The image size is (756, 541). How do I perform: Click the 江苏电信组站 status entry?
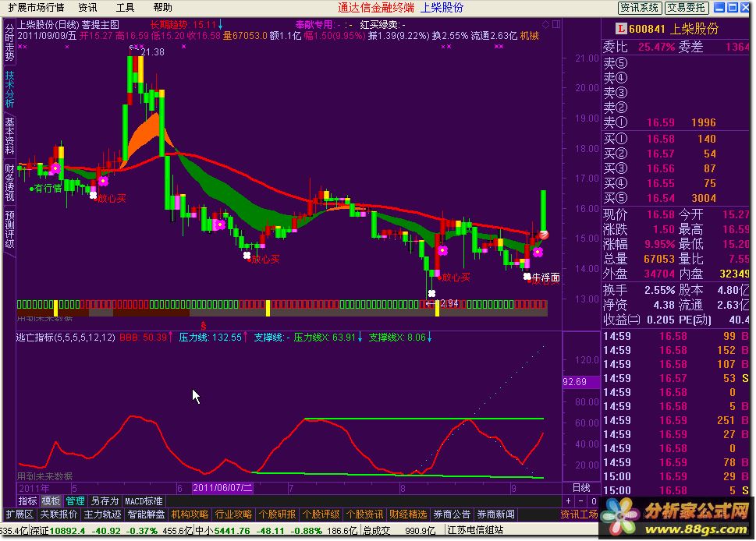click(475, 530)
